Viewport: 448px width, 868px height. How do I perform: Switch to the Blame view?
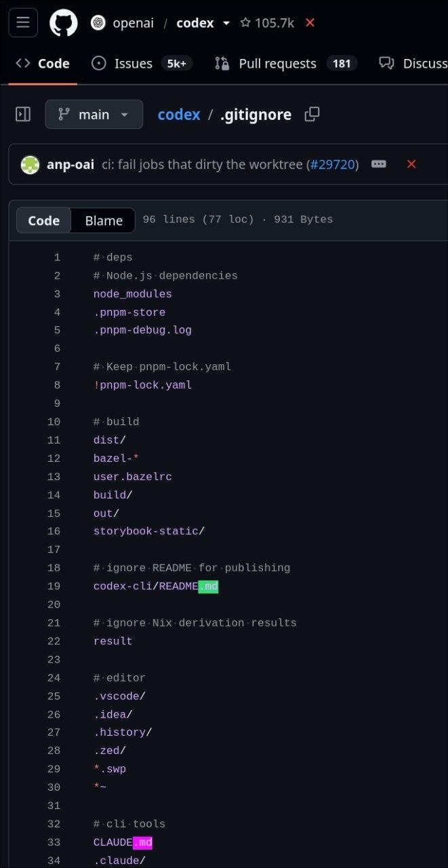click(x=104, y=220)
